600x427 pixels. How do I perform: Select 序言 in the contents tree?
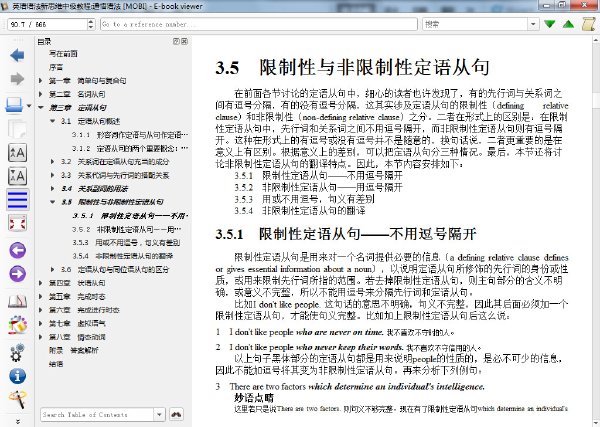pos(56,67)
